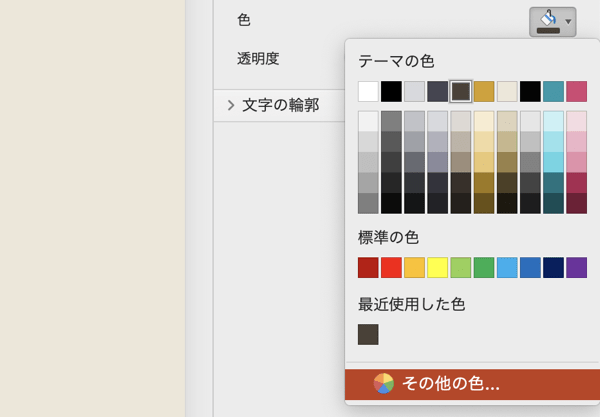600x417 pixels.
Task: Pick light green standard color swatch
Action: coord(461,267)
